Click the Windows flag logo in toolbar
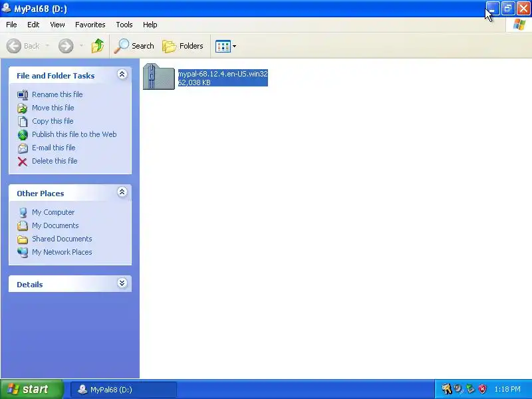The height and width of the screenshot is (399, 532). click(519, 25)
